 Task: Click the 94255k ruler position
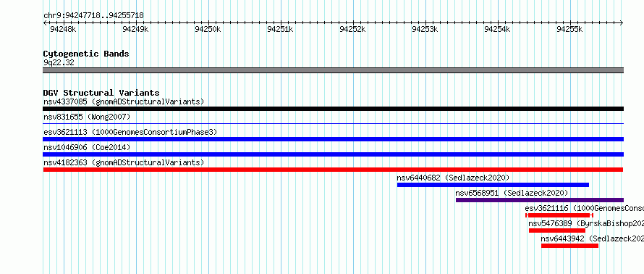pos(569,29)
